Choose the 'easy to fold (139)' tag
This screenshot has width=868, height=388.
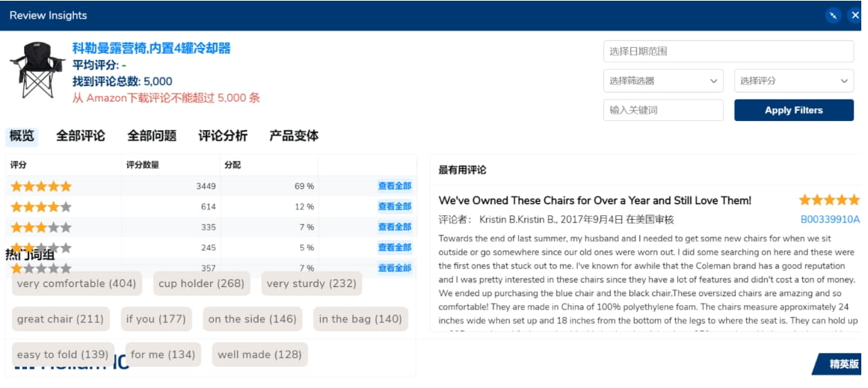point(63,354)
